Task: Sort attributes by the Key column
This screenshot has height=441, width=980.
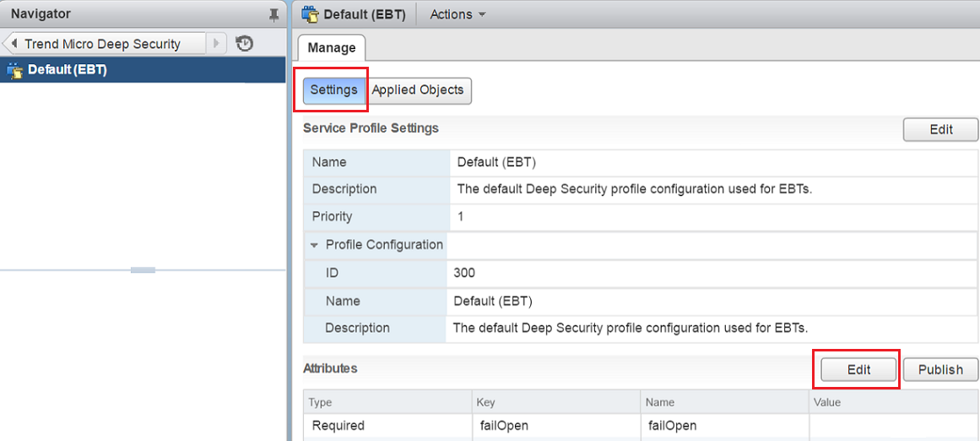Action: [555, 402]
